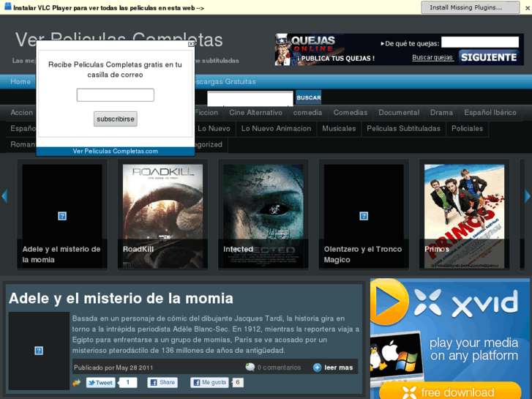Click the Buscar quejas link
Viewport: 532px width, 399px height.
[x=432, y=57]
